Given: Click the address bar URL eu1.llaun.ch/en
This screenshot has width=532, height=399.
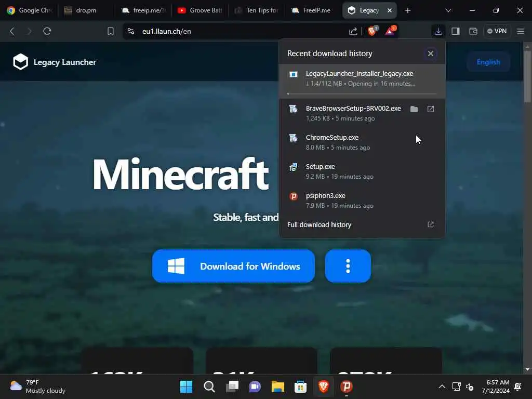Looking at the screenshot, I should [167, 31].
